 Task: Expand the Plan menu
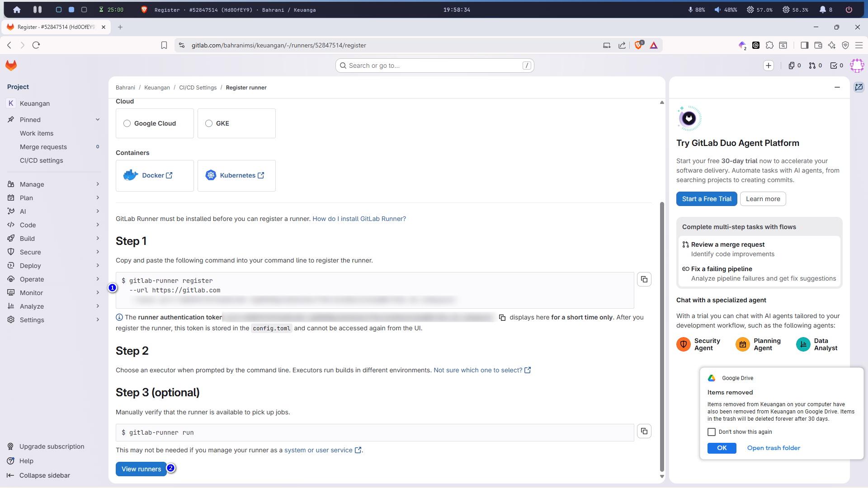(x=54, y=198)
